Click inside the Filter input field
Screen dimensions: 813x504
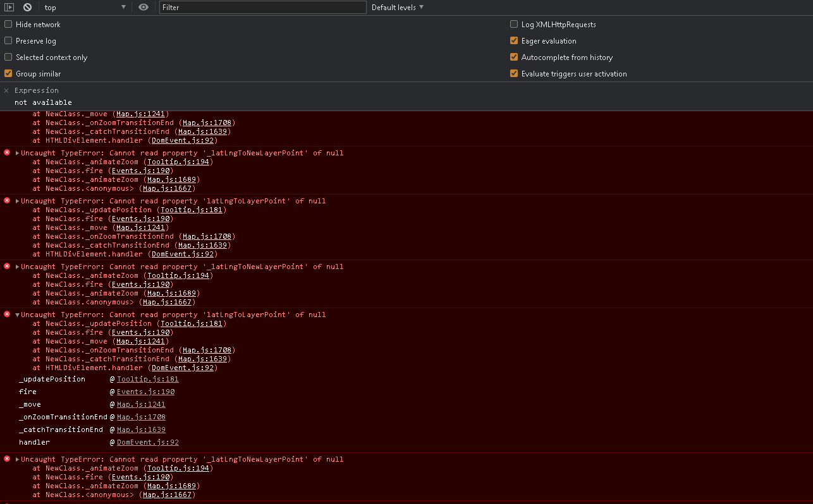(262, 7)
